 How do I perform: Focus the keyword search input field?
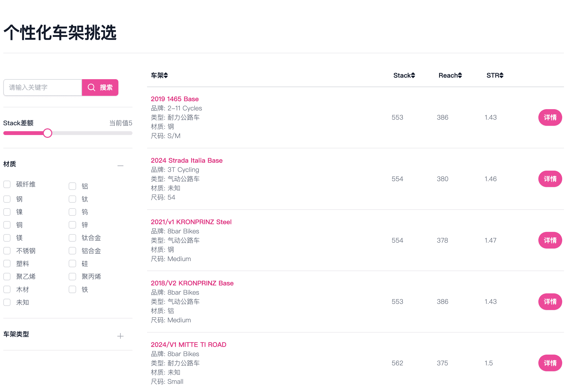(43, 87)
